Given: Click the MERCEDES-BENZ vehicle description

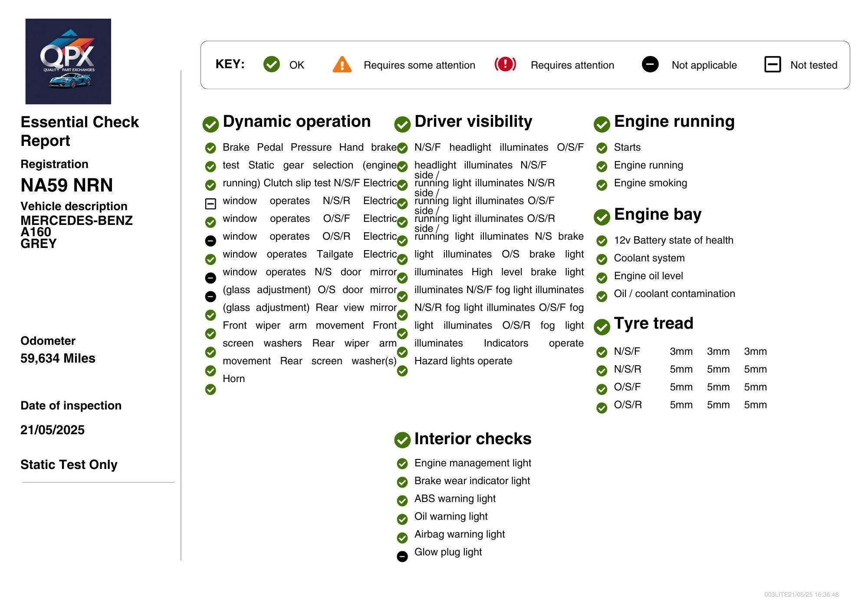Looking at the screenshot, I should (76, 221).
